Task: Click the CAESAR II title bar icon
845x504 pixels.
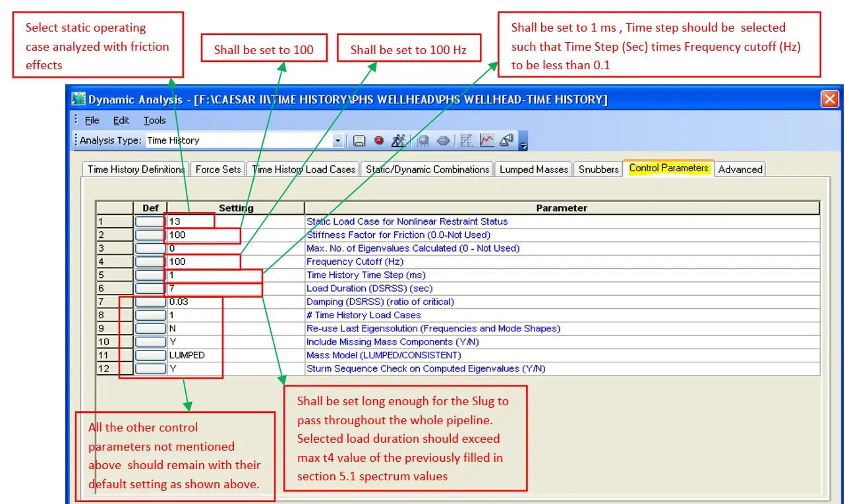Action: click(79, 99)
